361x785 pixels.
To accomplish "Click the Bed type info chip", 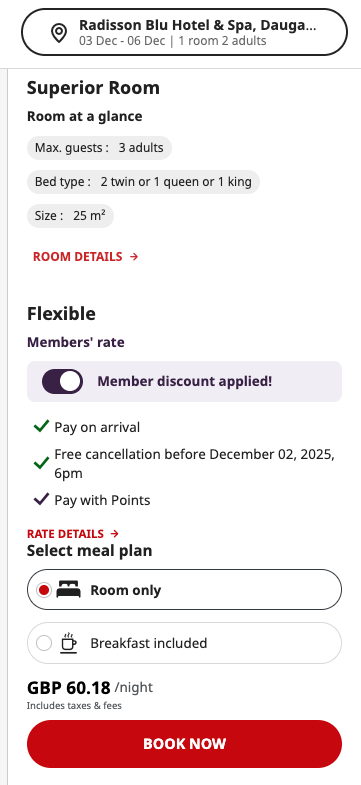I will point(143,182).
